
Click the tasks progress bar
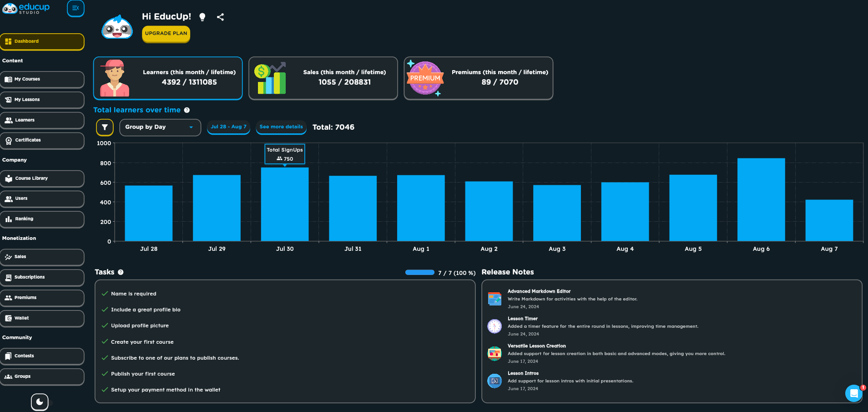(x=420, y=273)
